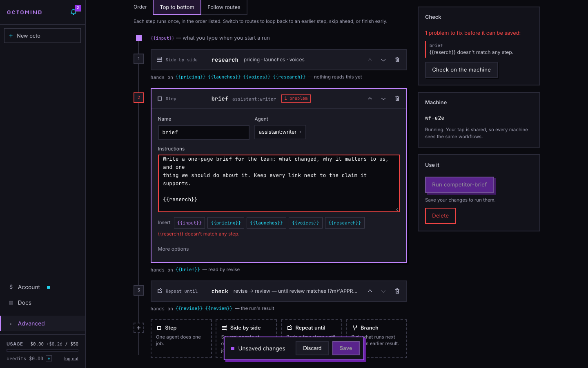This screenshot has width=588, height=368.
Task: Open the agent dropdown assistant:writer
Action: point(280,132)
